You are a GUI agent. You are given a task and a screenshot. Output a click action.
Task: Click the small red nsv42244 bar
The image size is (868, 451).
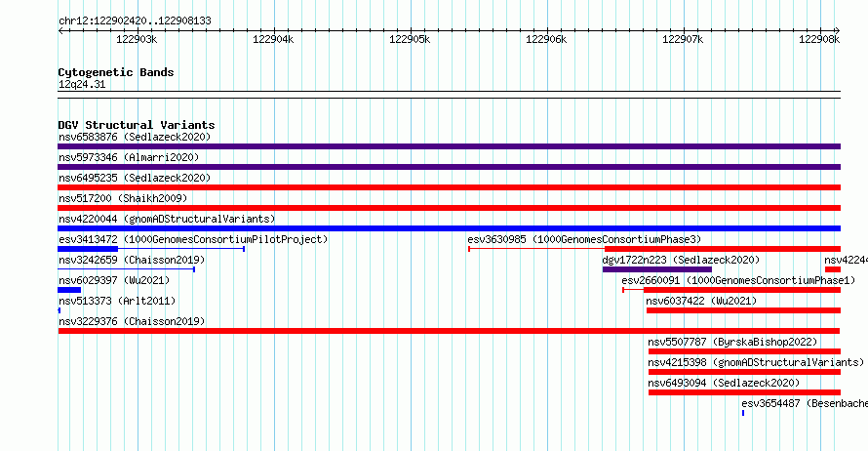point(833,269)
